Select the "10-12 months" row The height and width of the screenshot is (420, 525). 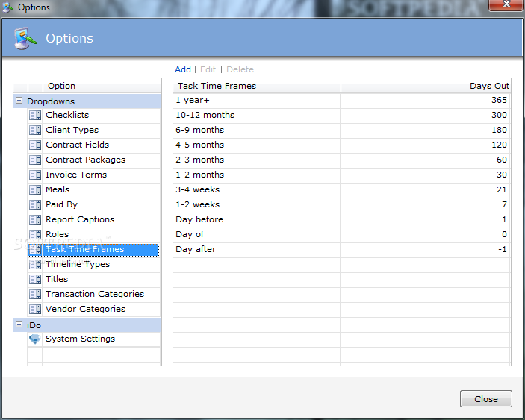tap(342, 116)
